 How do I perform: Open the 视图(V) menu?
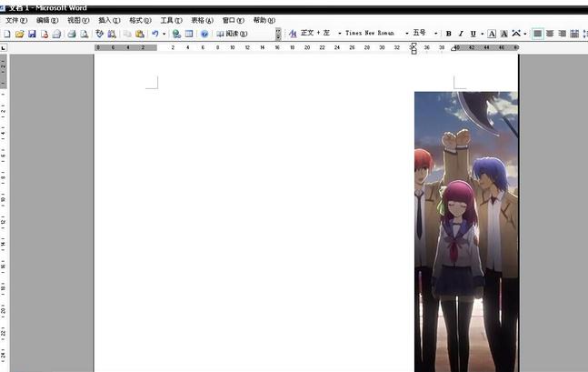pos(78,20)
